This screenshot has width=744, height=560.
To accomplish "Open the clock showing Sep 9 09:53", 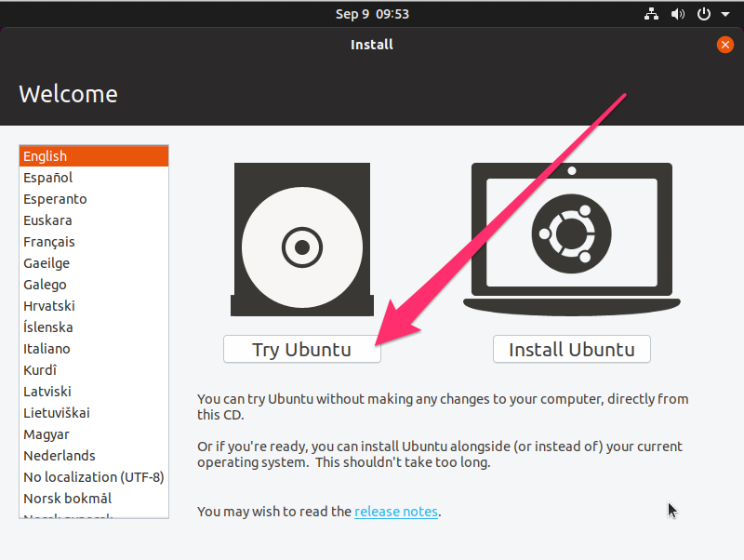I will click(372, 14).
